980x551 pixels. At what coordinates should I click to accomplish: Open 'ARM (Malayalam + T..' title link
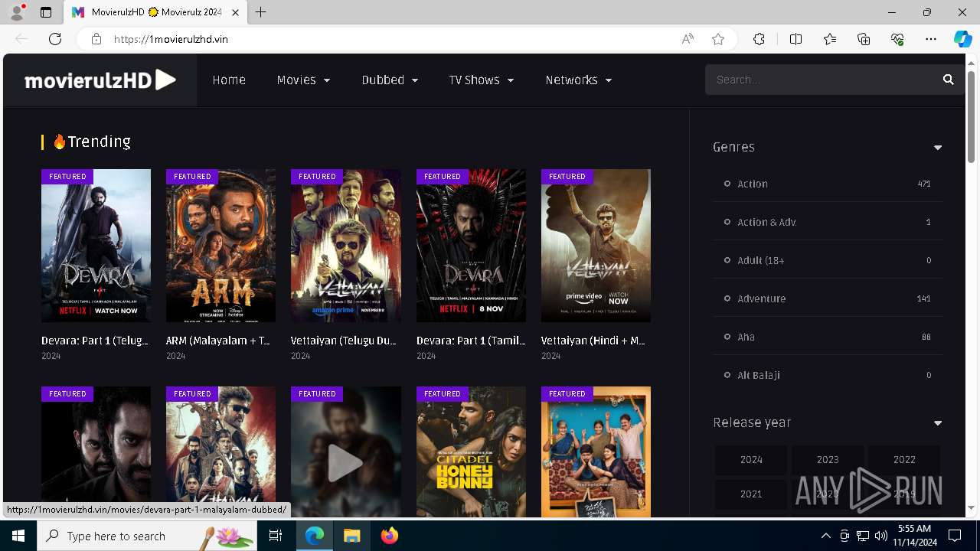[218, 341]
